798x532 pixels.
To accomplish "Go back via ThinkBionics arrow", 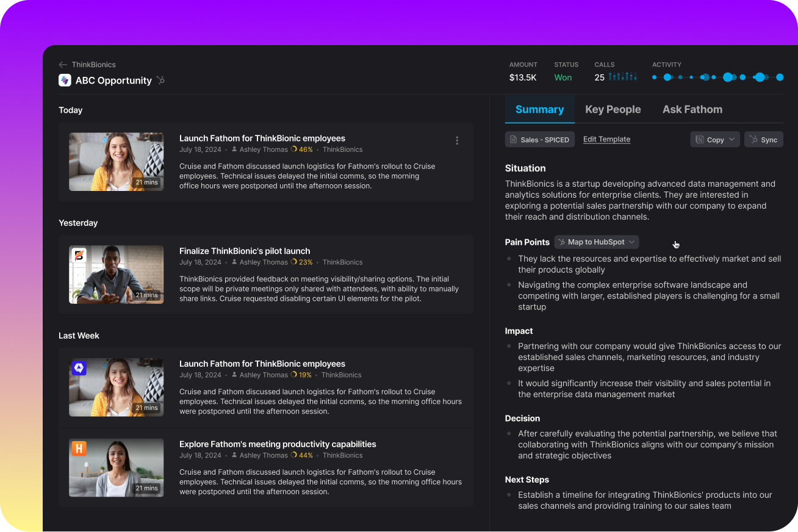I will (x=63, y=65).
